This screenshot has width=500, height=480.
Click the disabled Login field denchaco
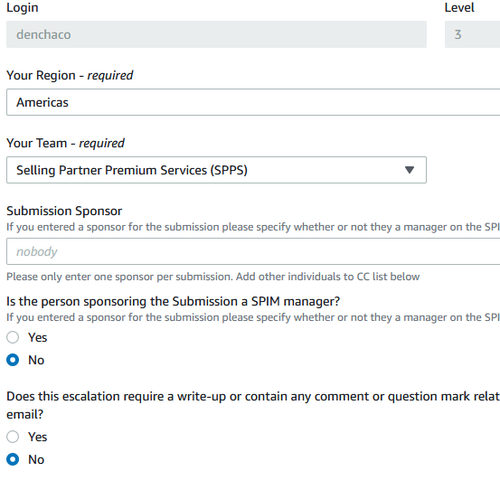coord(216,34)
